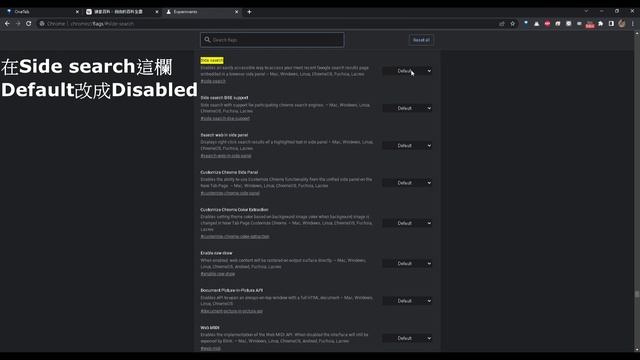Open the browser side panel icon
The width and height of the screenshot is (640, 360).
click(611, 24)
